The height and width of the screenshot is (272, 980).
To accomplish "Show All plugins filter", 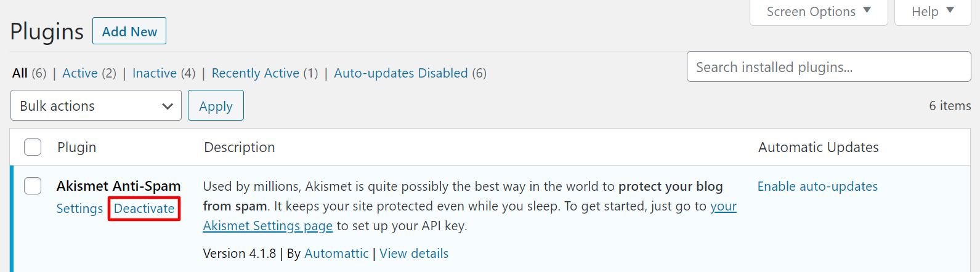I will (20, 73).
